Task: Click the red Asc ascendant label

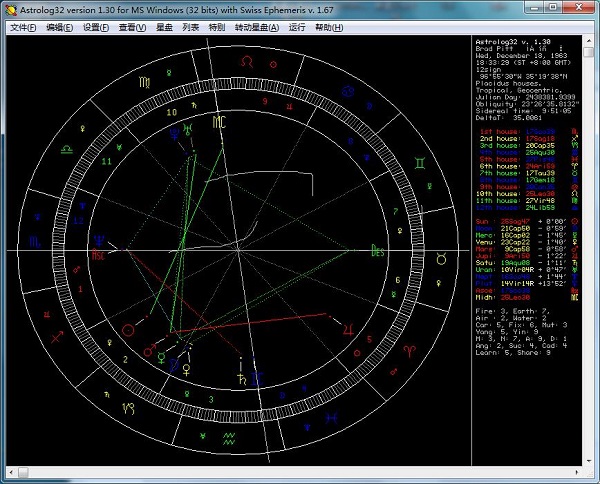Action: pos(98,254)
